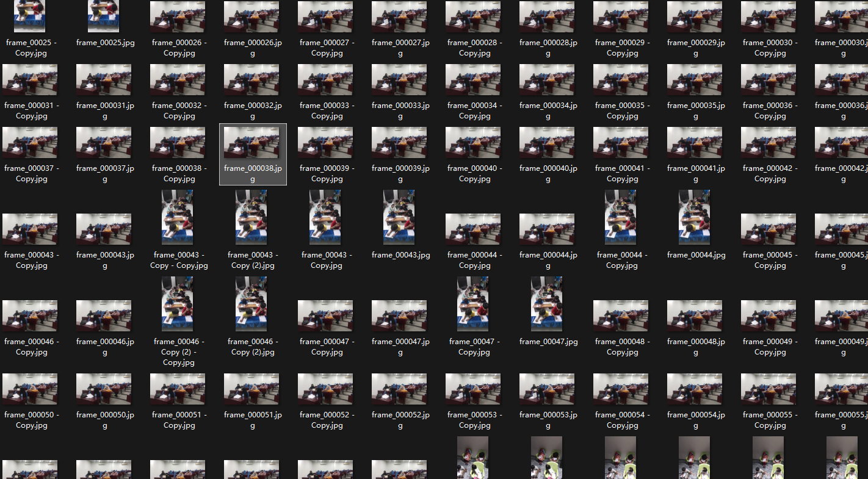Select the frame_000053 - Copy.jpg thumbnail
This screenshot has height=479, width=868.
tap(473, 389)
